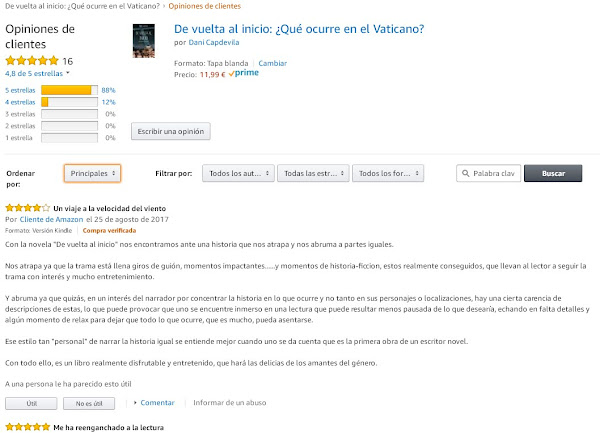Mark the review as Útil
The width and height of the screenshot is (600, 433).
(x=31, y=403)
